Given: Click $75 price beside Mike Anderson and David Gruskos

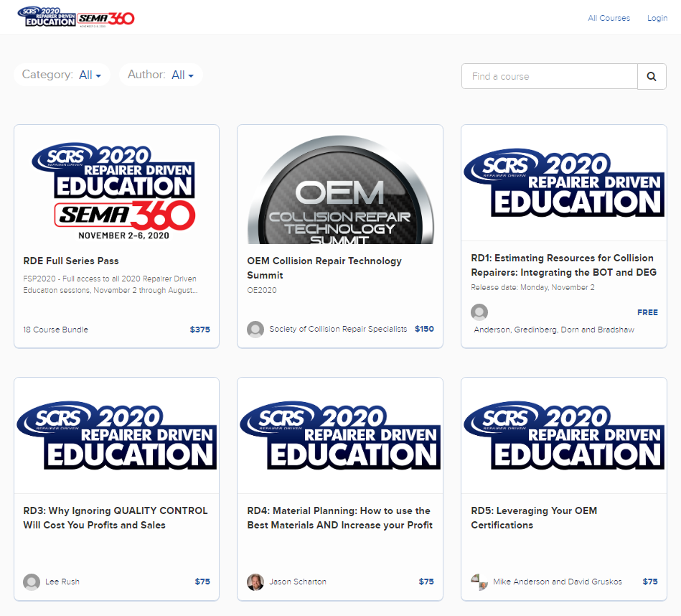Looking at the screenshot, I should (650, 582).
